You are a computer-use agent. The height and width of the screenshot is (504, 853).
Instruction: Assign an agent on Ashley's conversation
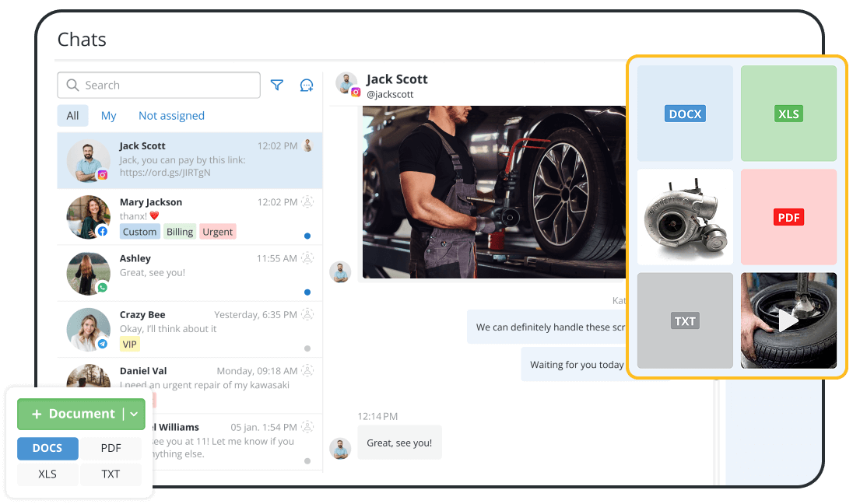pos(307,258)
